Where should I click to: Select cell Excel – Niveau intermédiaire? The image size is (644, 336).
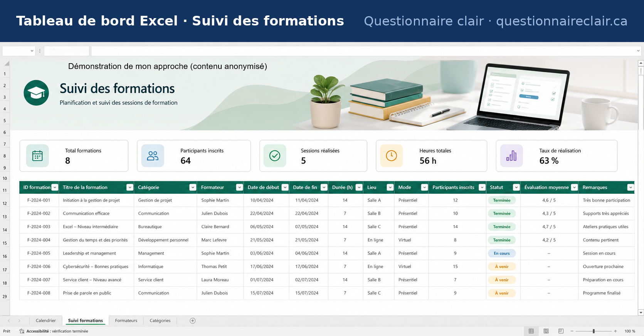click(x=96, y=227)
